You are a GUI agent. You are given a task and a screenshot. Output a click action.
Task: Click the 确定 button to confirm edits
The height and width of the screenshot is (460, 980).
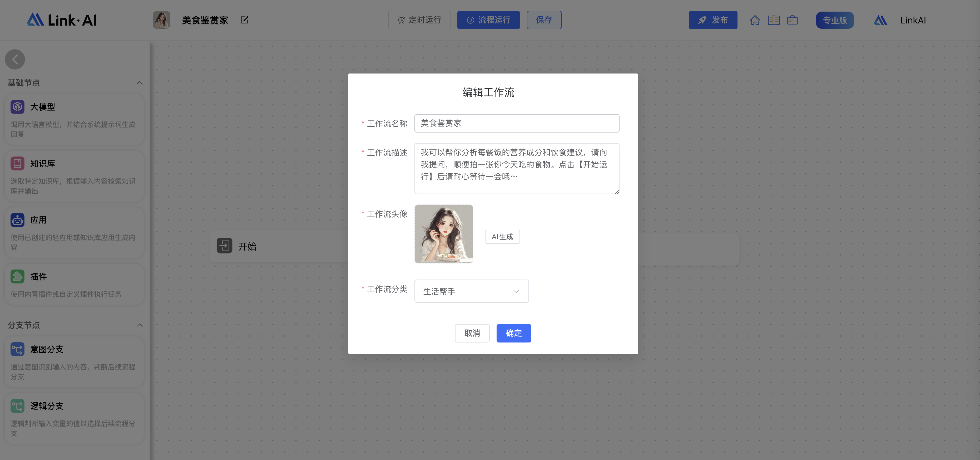tap(514, 333)
